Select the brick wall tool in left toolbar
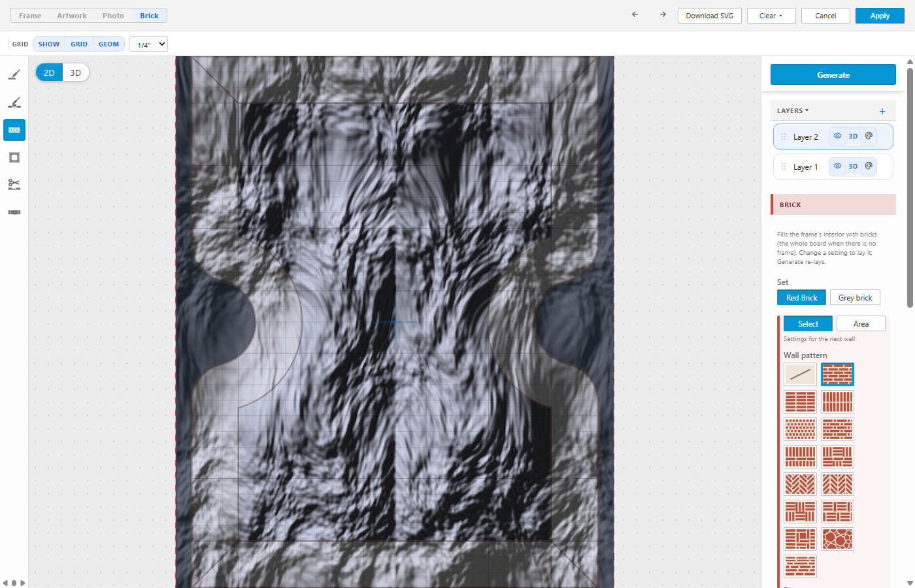Viewport: 915px width, 588px height. click(x=14, y=130)
